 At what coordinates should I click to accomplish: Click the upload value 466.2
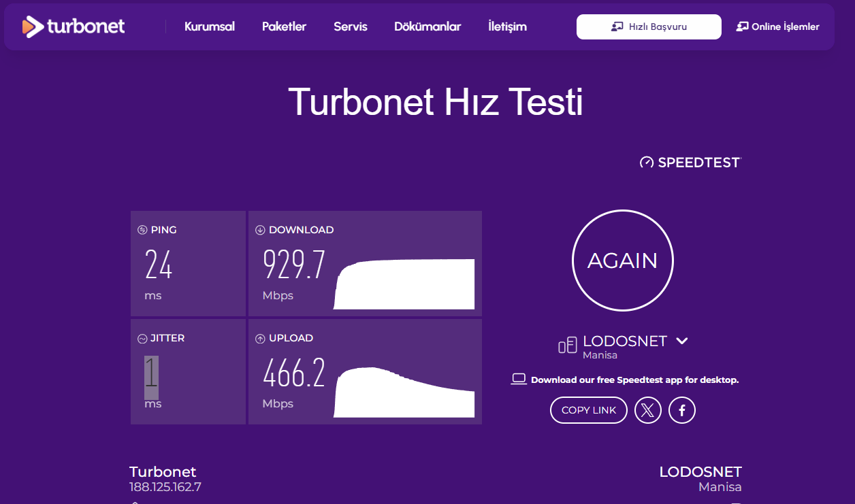click(x=294, y=373)
